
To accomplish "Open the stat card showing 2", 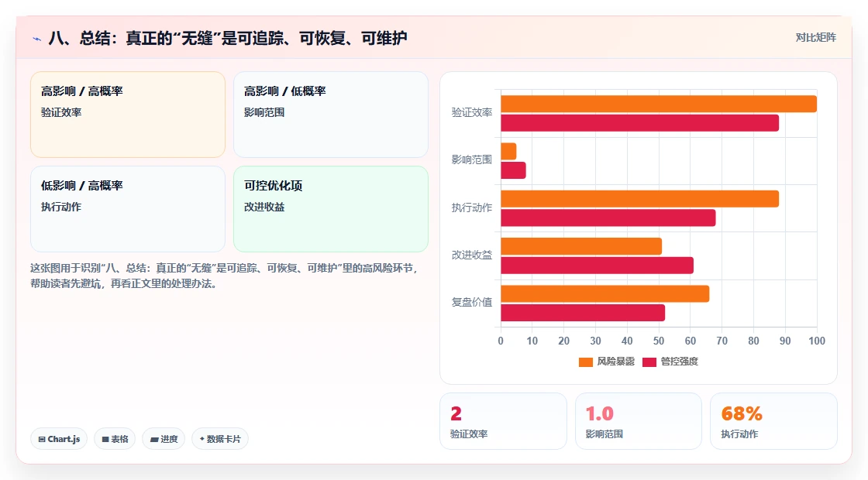I will click(x=503, y=421).
